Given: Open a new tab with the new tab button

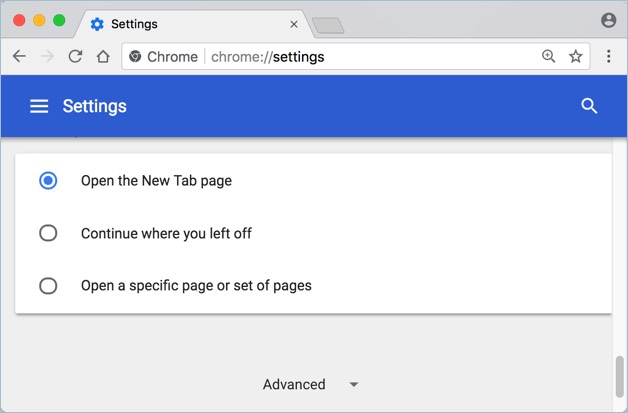Looking at the screenshot, I should point(327,25).
